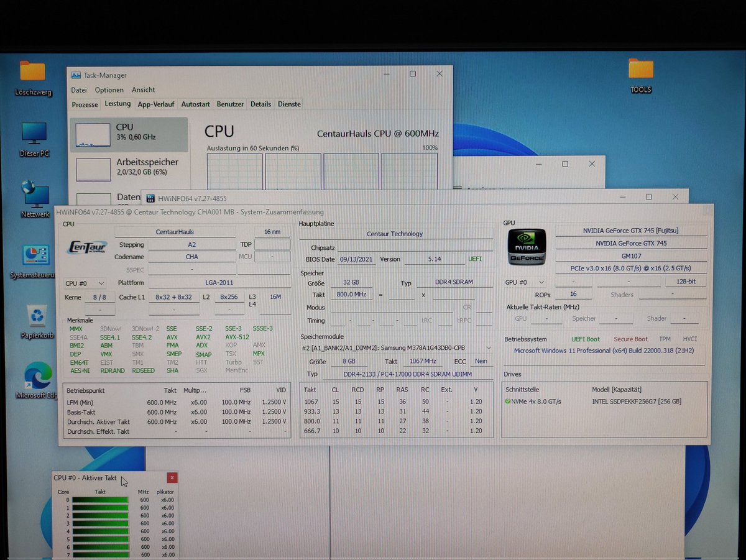Switch to the Details tab
This screenshot has height=560, width=746.
tap(261, 104)
